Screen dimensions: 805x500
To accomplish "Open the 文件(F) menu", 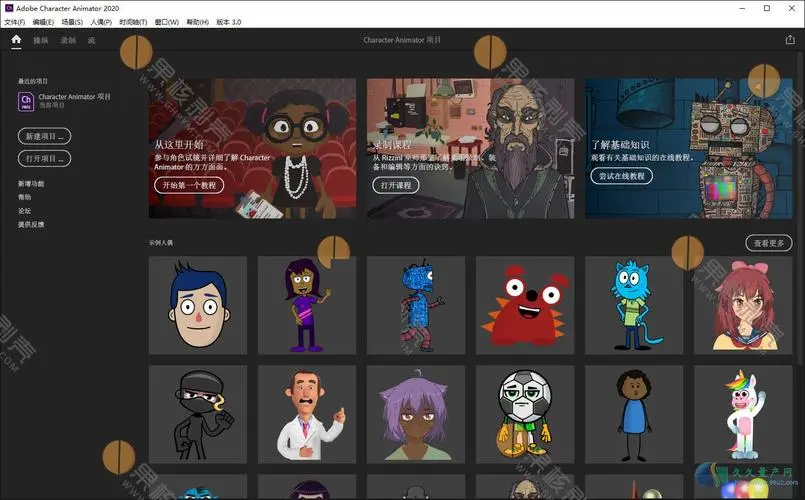I will tap(14, 22).
